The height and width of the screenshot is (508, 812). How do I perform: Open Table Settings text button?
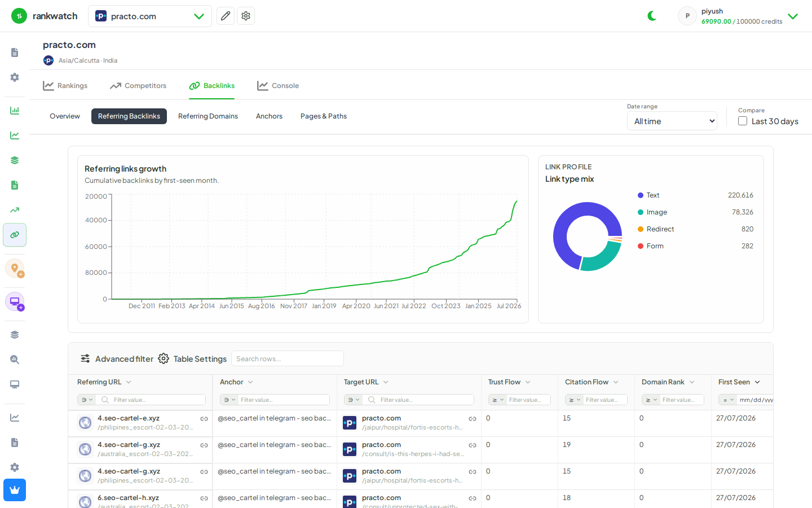[x=200, y=359]
